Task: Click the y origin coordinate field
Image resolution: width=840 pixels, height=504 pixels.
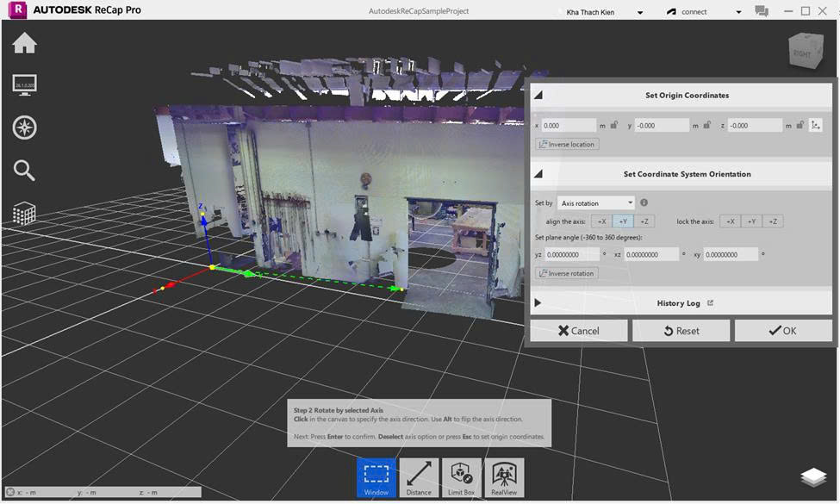Action: [662, 125]
